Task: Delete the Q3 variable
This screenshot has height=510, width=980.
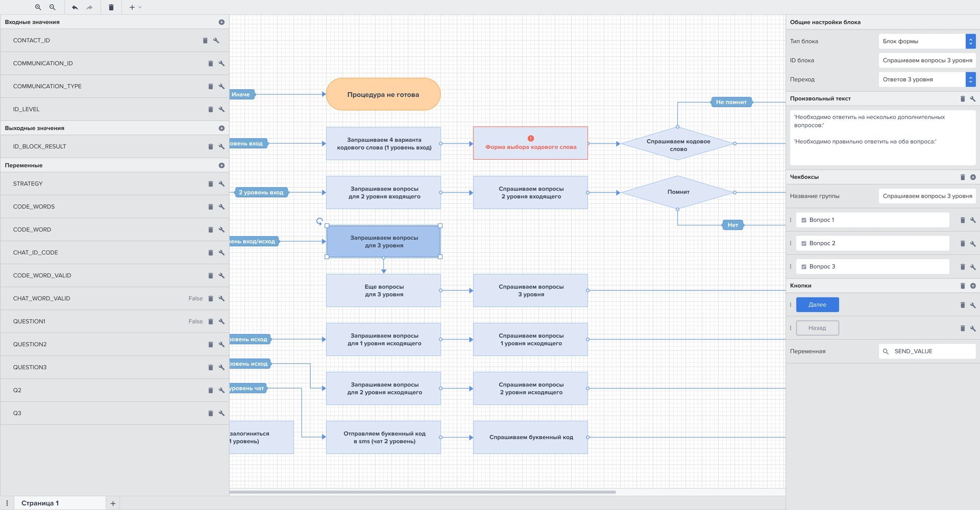Action: pyautogui.click(x=211, y=413)
